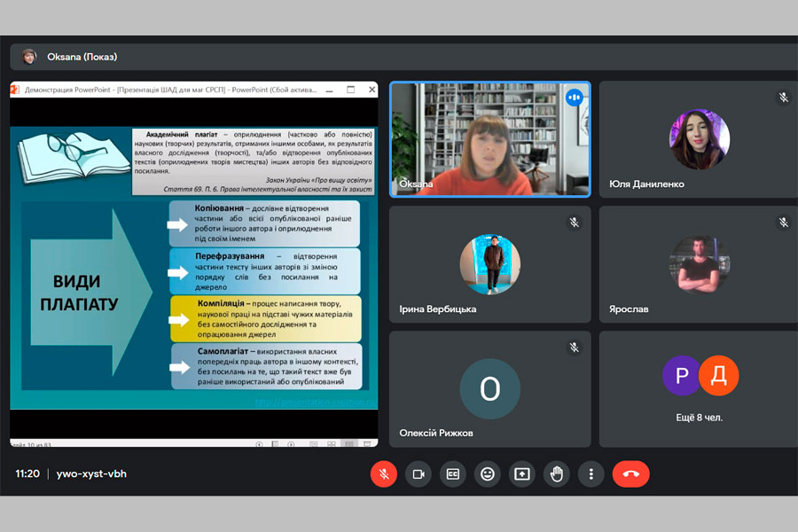Enable closed captions with the CC button
The height and width of the screenshot is (532, 798).
pyautogui.click(x=452, y=474)
